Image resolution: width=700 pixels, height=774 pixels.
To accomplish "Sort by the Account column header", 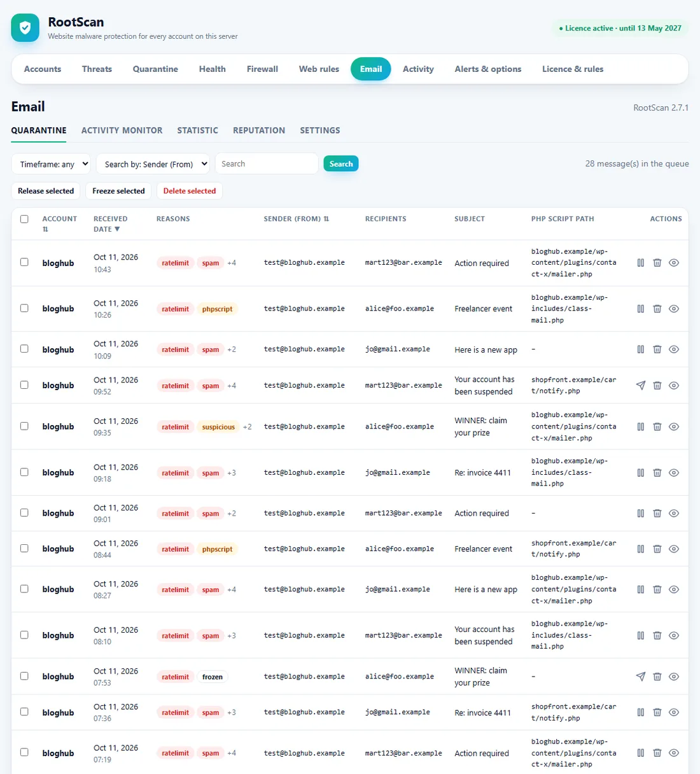I will [x=59, y=224].
